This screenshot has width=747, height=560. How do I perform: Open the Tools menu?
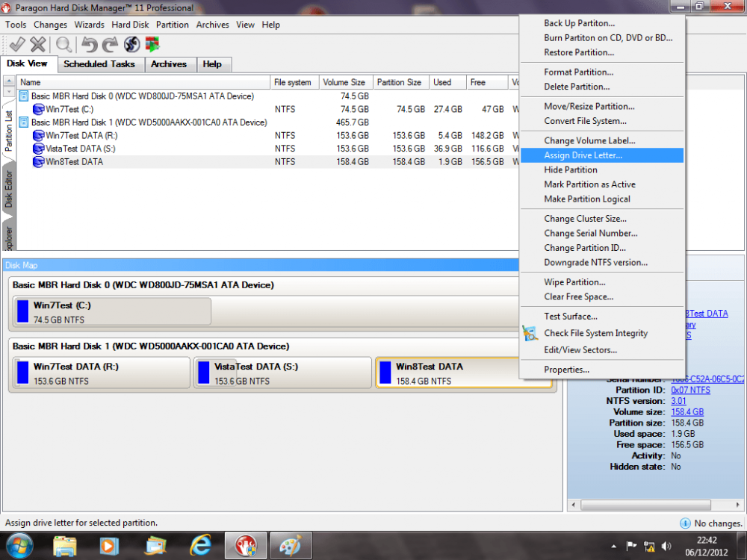(16, 25)
